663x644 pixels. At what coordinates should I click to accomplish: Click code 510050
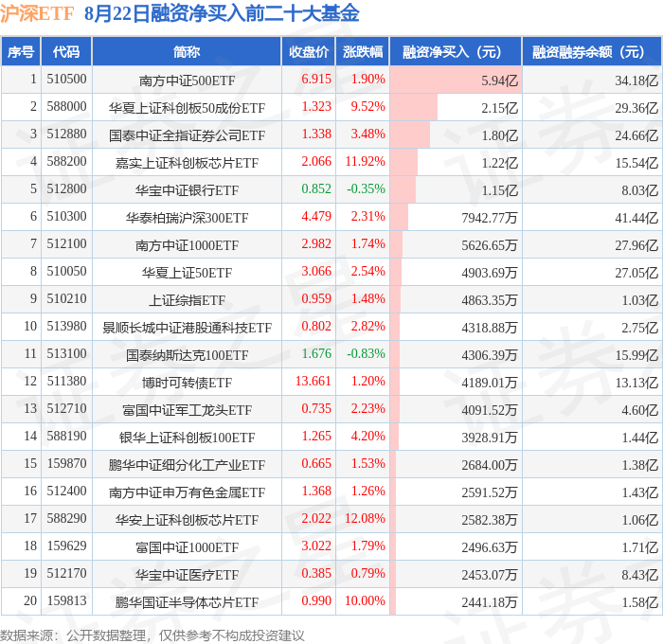click(66, 271)
